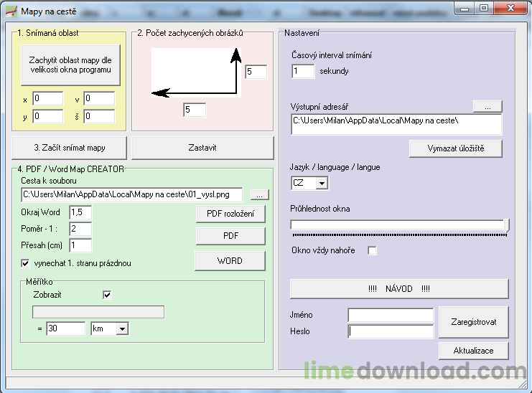Click browse button beside Cesta k souboru
This screenshot has height=393, width=532.
[260, 194]
